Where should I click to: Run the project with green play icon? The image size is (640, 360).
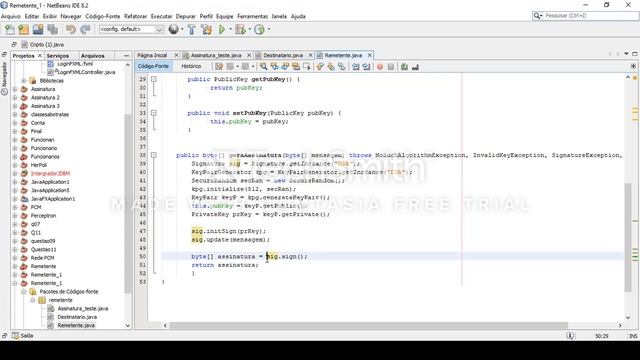tap(222, 29)
